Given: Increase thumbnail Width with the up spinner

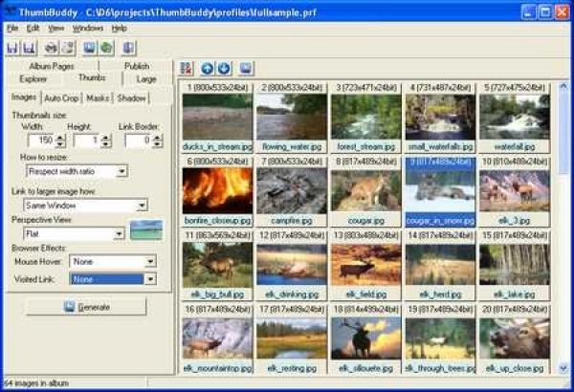Looking at the screenshot, I should pyautogui.click(x=60, y=137).
